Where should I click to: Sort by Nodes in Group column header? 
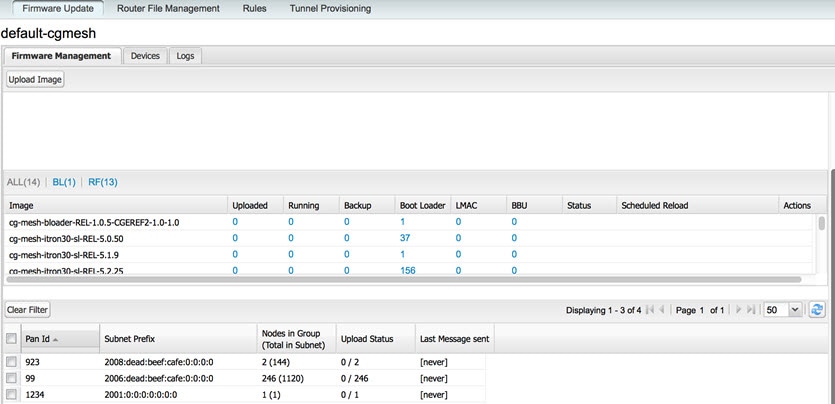tap(297, 339)
